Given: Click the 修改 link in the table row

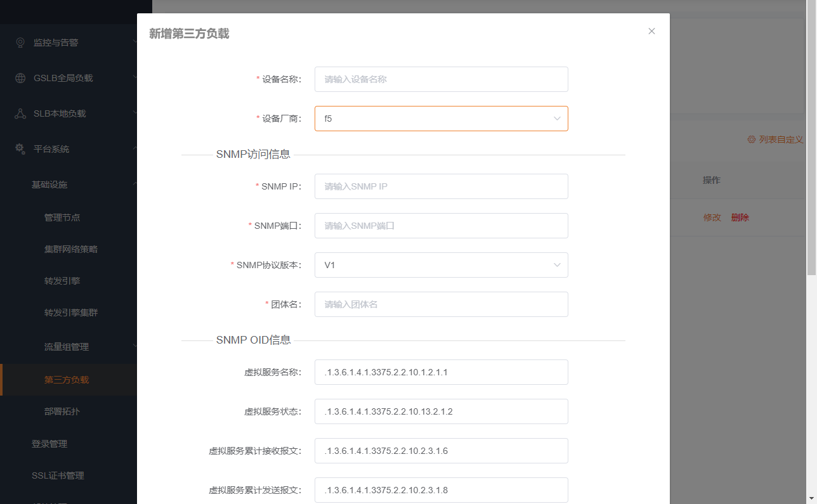Looking at the screenshot, I should [712, 217].
